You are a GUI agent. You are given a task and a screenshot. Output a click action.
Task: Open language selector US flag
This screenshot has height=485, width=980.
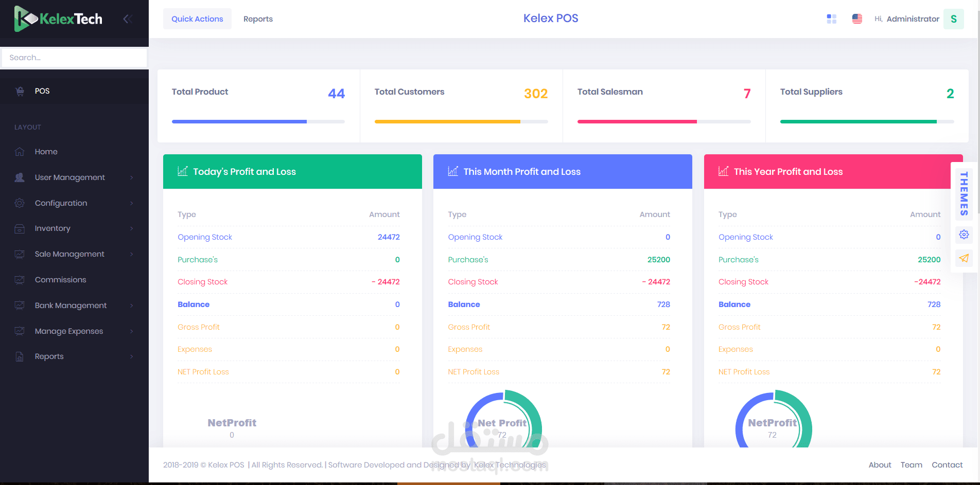point(857,19)
